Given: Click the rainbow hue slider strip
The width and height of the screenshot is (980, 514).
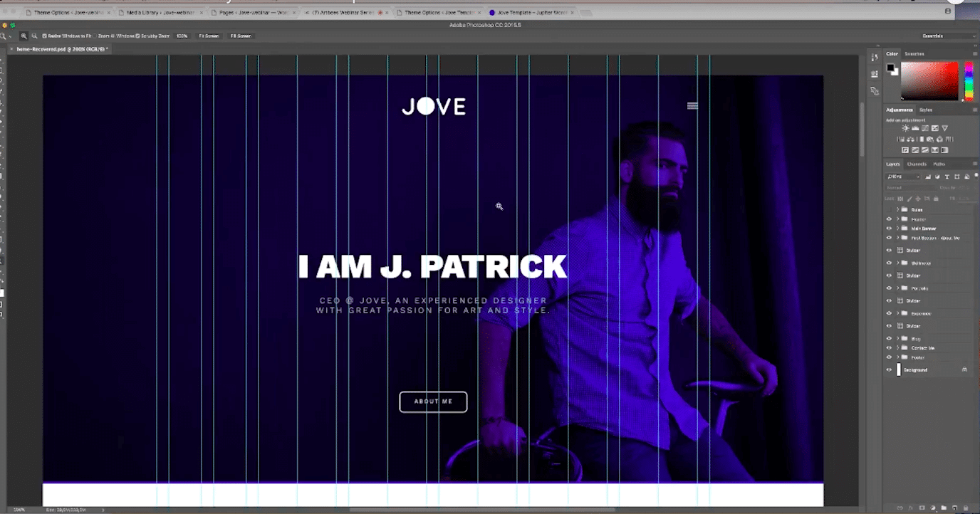Looking at the screenshot, I should click(x=969, y=81).
